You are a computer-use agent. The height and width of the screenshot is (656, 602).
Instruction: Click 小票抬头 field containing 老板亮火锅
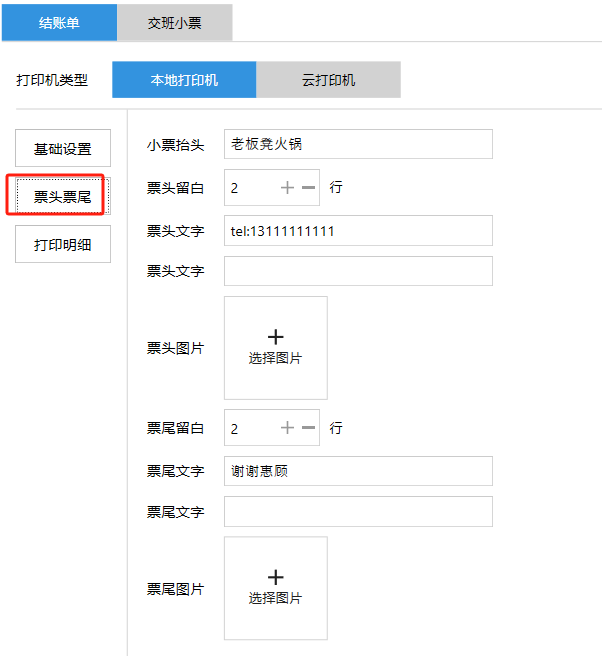coord(358,144)
